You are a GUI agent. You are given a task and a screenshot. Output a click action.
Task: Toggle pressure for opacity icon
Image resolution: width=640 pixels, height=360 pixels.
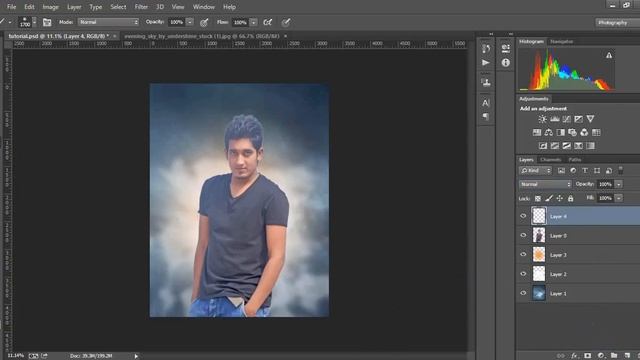click(204, 22)
